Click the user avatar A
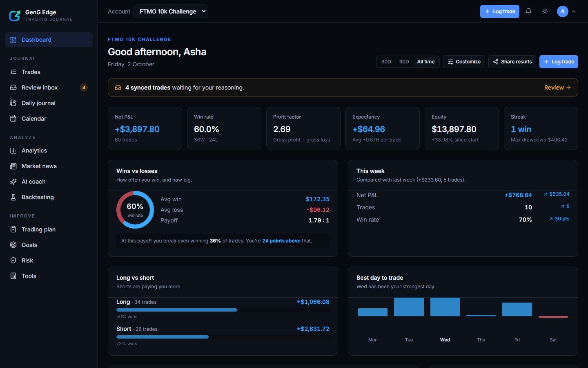Image resolution: width=588 pixels, height=368 pixels. (563, 11)
